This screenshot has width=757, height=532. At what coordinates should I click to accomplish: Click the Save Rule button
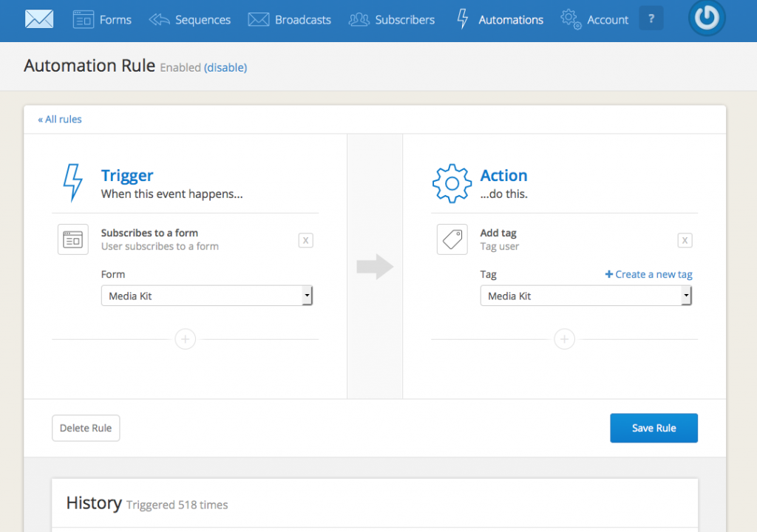click(x=654, y=429)
